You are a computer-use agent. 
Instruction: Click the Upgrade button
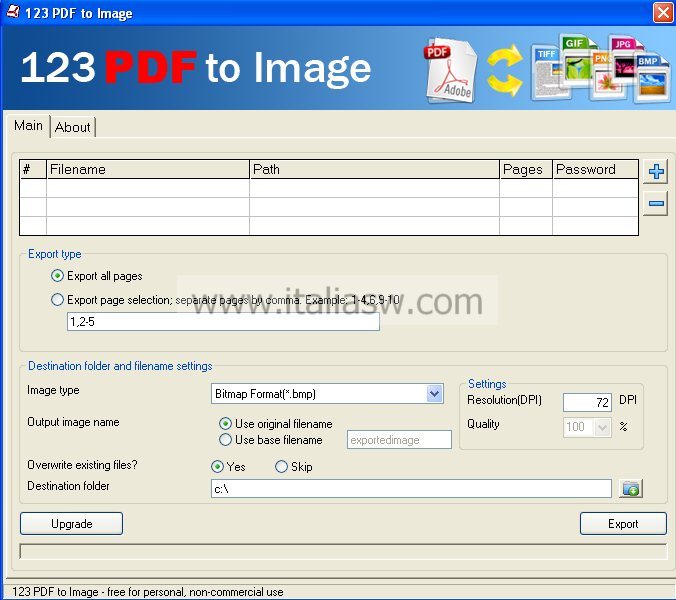point(72,524)
